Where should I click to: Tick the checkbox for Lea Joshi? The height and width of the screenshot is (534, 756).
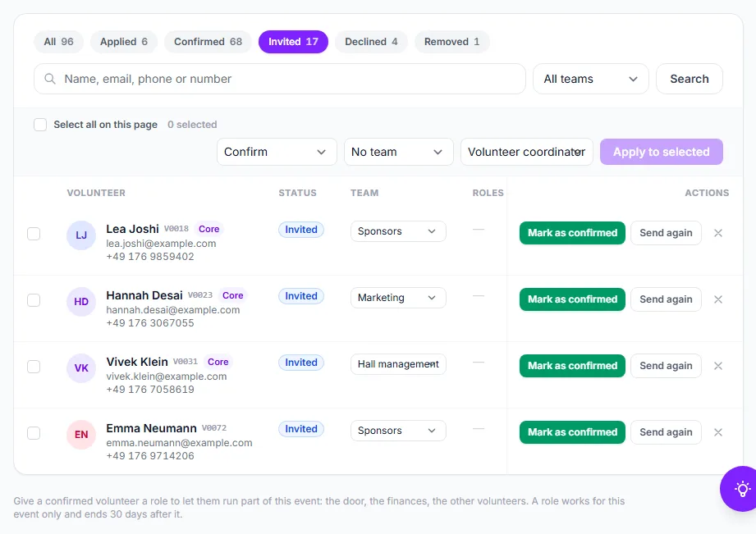coord(34,235)
